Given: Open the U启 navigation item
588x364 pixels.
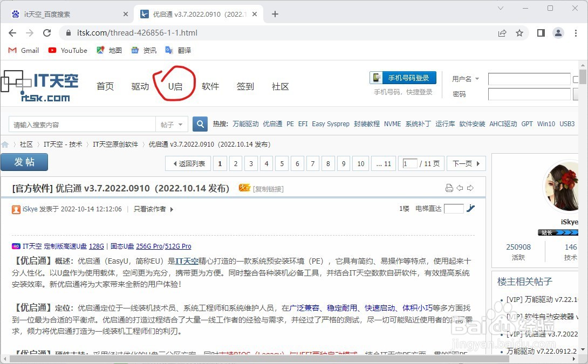Looking at the screenshot, I should (x=175, y=87).
